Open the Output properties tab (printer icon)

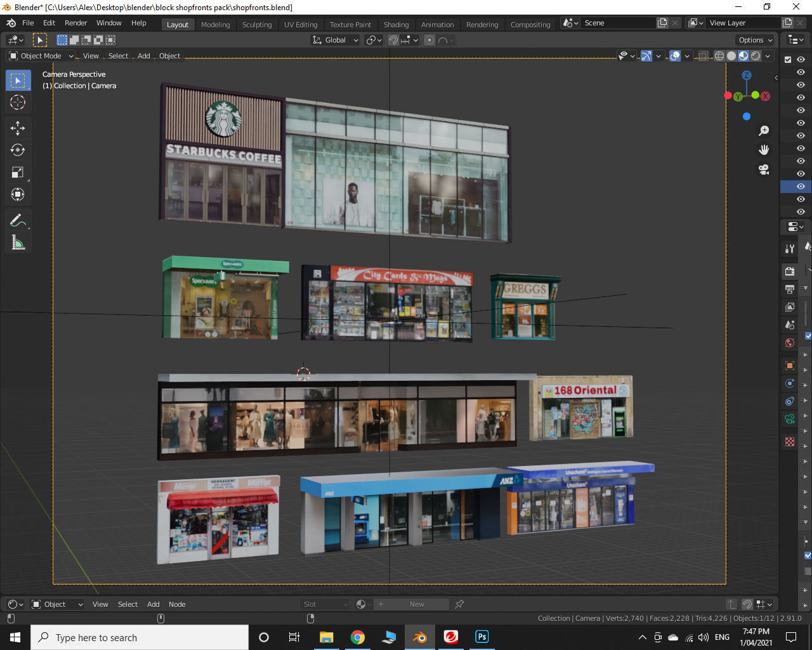[x=790, y=289]
